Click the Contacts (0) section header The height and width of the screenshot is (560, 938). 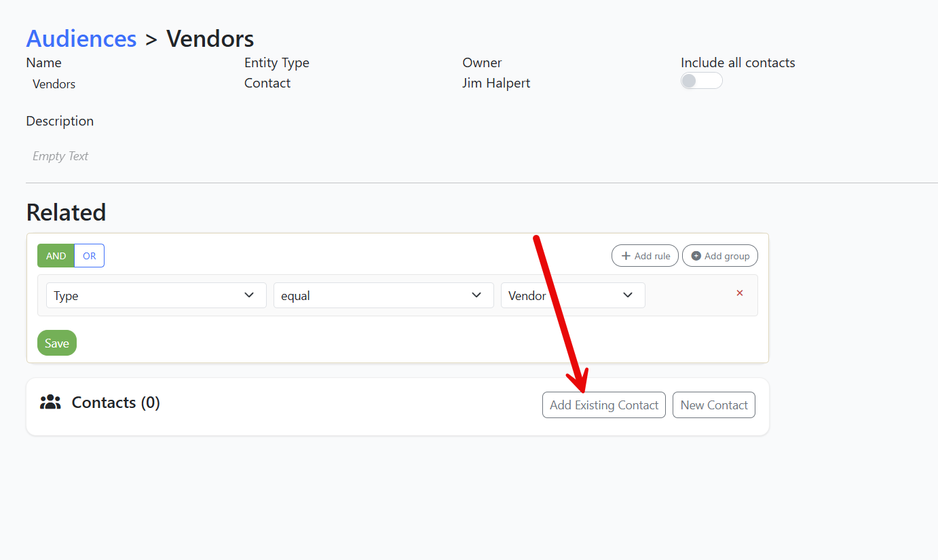116,403
